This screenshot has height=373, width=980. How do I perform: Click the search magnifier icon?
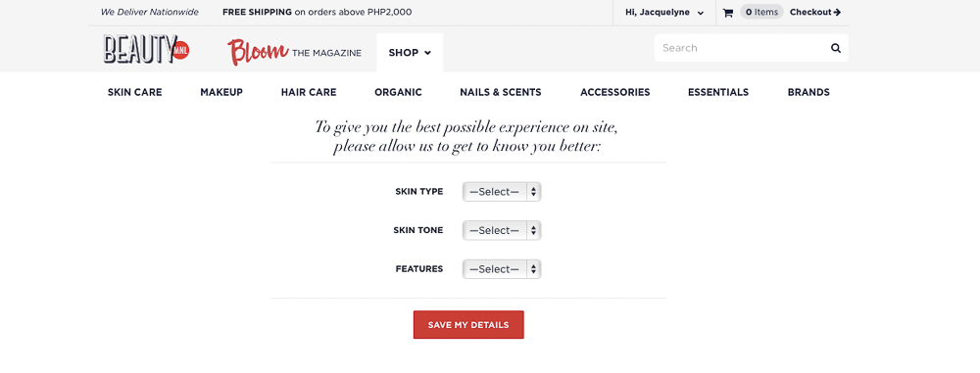click(836, 48)
